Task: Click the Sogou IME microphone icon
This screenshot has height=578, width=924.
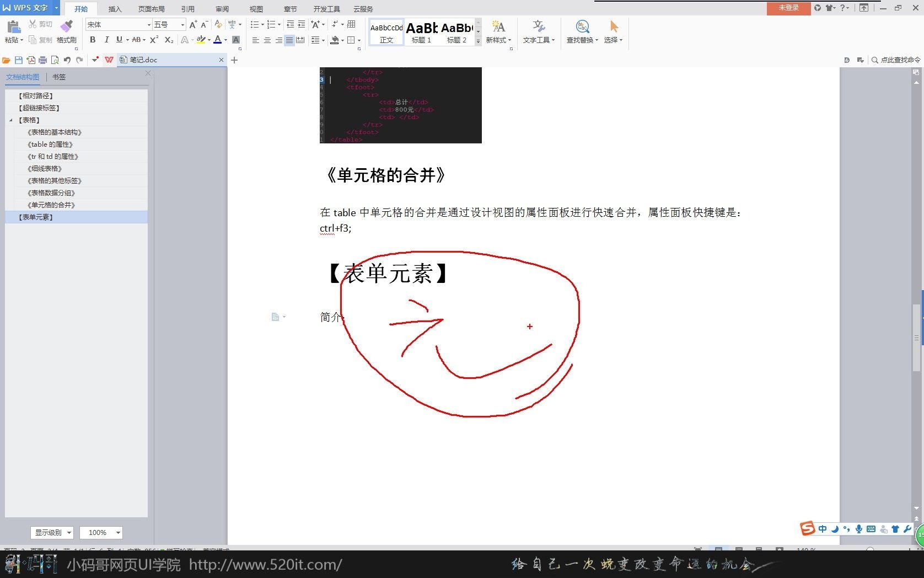Action: [859, 529]
